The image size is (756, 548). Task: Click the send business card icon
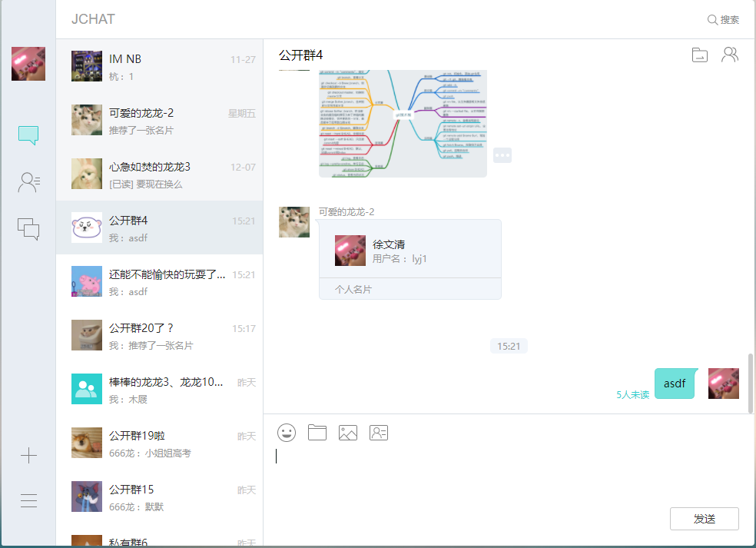point(379,433)
